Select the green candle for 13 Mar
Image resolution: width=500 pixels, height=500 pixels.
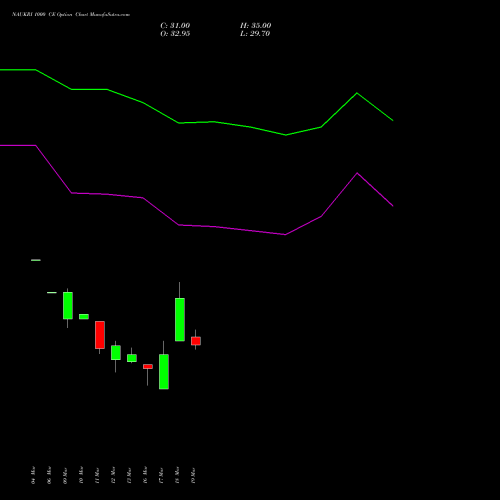coord(132,358)
